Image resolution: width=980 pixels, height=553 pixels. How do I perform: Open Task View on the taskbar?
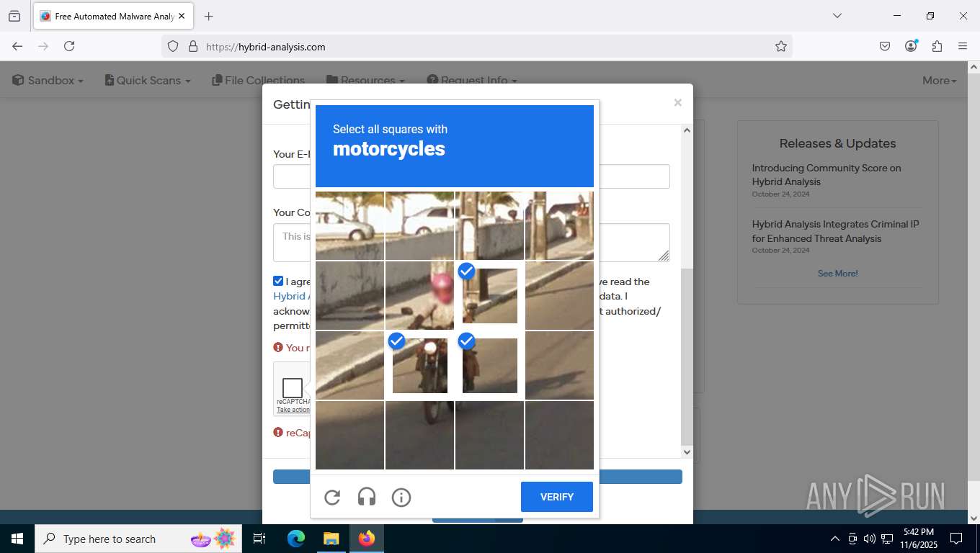[x=259, y=539]
